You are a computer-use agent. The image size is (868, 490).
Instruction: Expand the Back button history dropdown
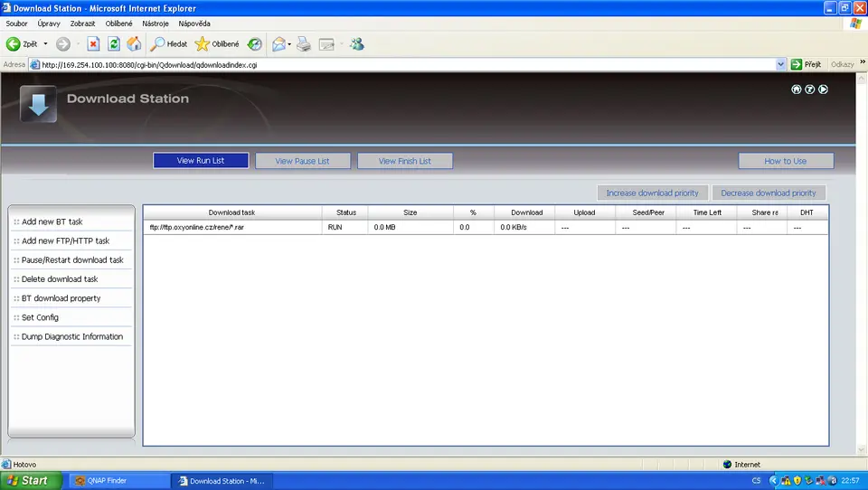[46, 43]
